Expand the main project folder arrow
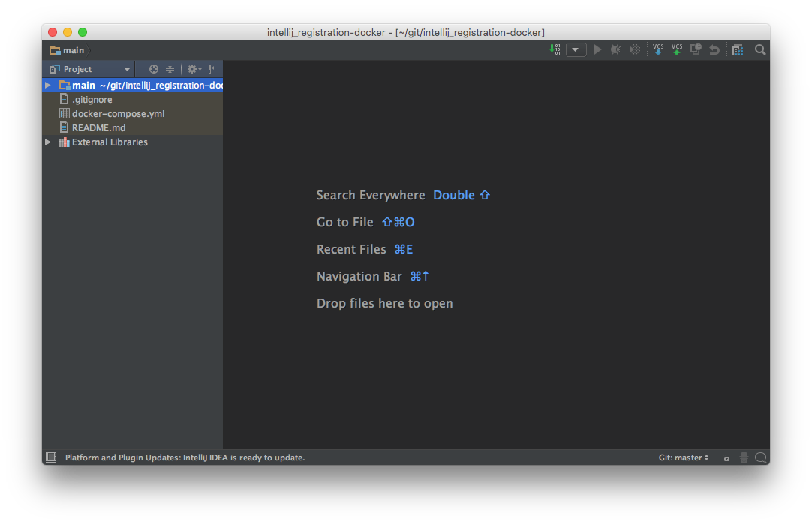 (48, 85)
